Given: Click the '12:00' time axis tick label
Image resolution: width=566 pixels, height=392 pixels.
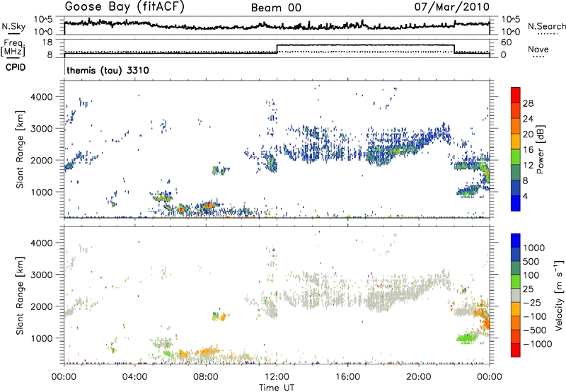Looking at the screenshot, I should 277,377.
